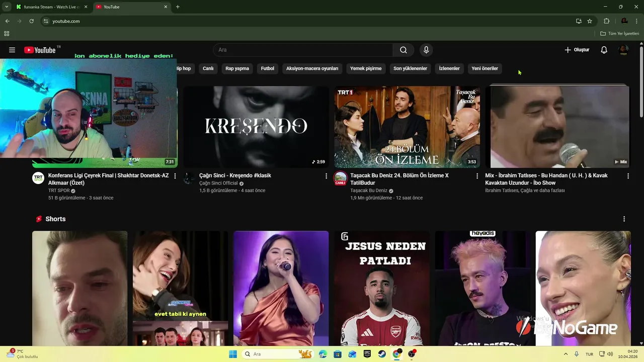The image size is (644, 362).
Task: Show hidden system tray icons
Action: coord(566,354)
